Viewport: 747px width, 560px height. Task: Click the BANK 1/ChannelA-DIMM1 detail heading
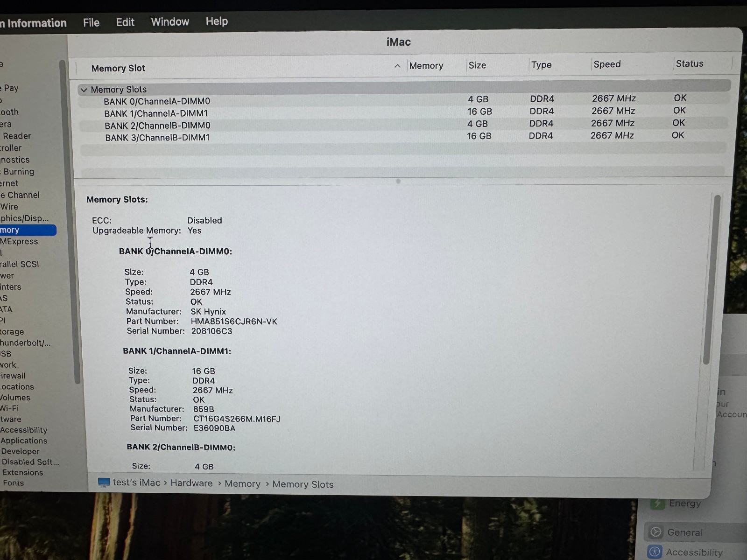click(177, 351)
